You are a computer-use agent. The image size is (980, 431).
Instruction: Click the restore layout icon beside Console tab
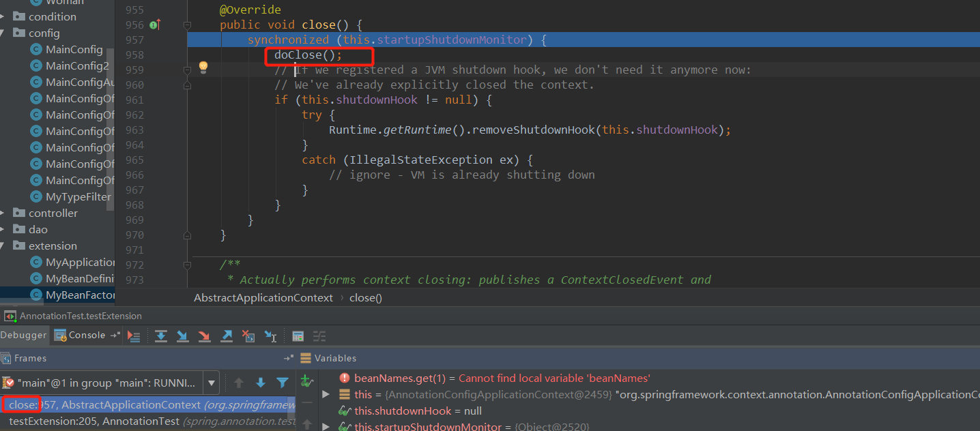coord(115,335)
